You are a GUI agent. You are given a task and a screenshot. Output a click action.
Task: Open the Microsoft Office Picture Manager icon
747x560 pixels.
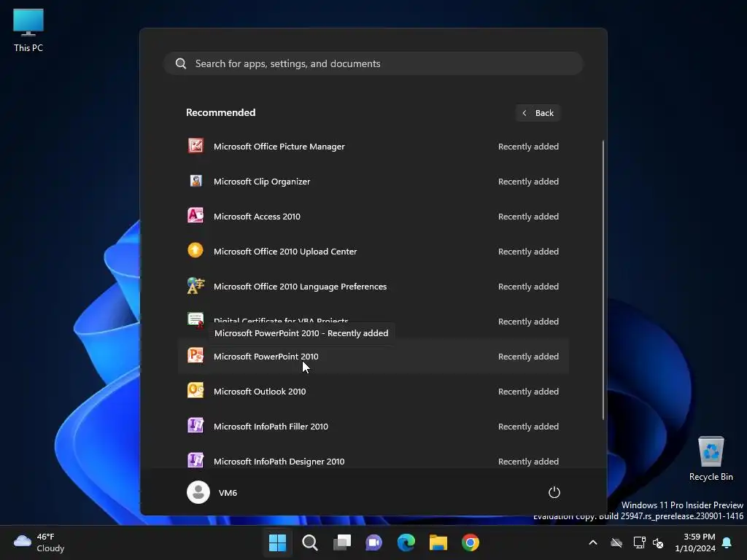tap(196, 146)
